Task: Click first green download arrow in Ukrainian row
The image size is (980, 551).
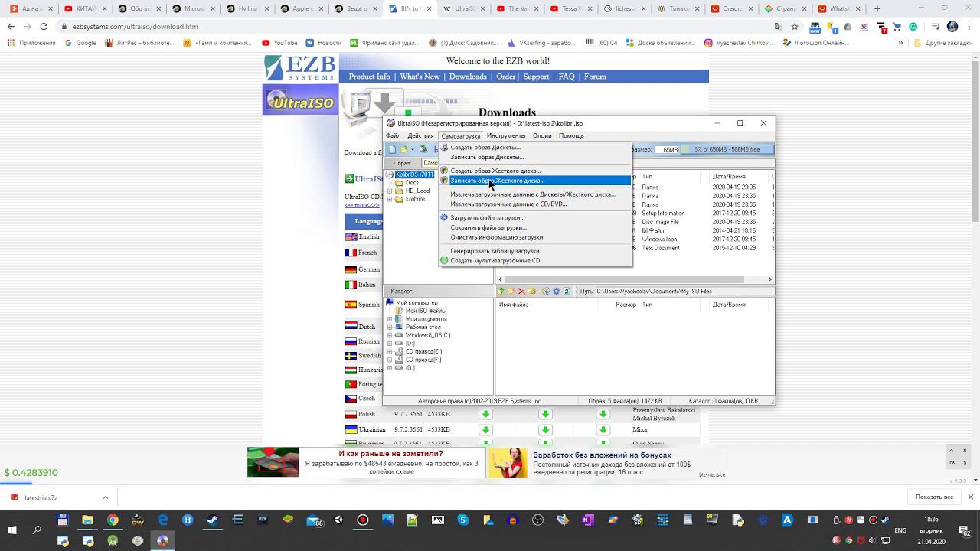Action: (x=485, y=429)
